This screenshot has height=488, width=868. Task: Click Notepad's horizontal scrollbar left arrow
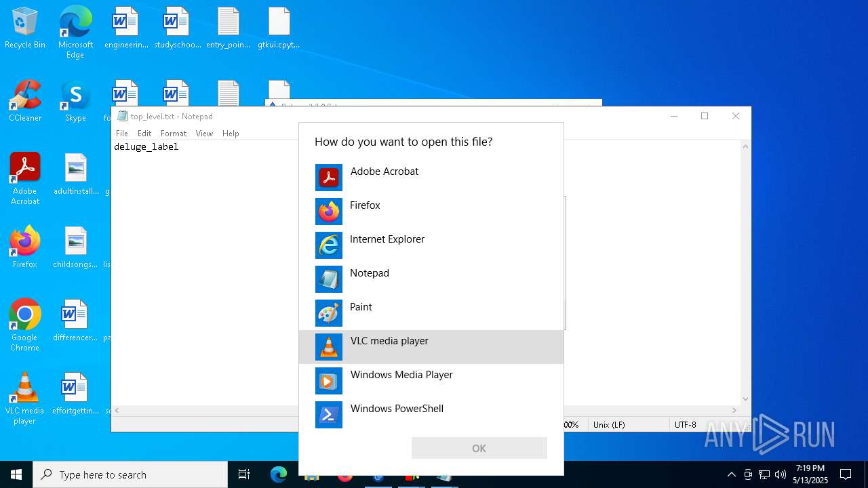[117, 410]
